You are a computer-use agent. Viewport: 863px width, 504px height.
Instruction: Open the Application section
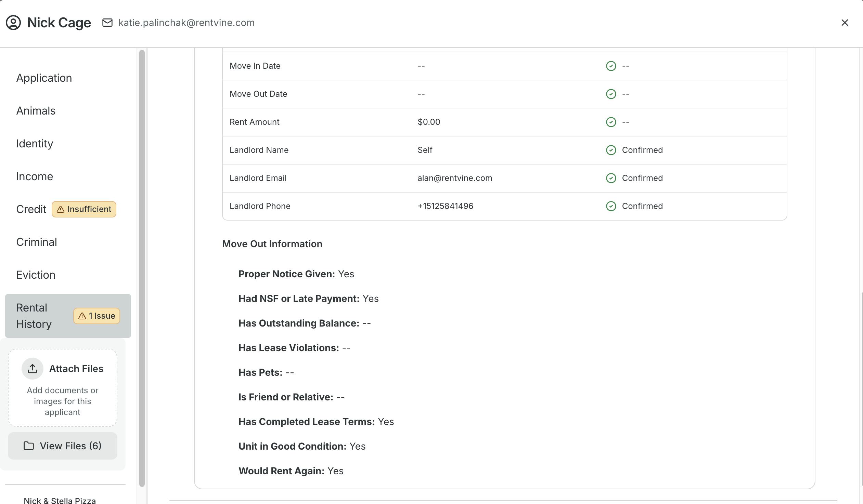click(x=44, y=78)
